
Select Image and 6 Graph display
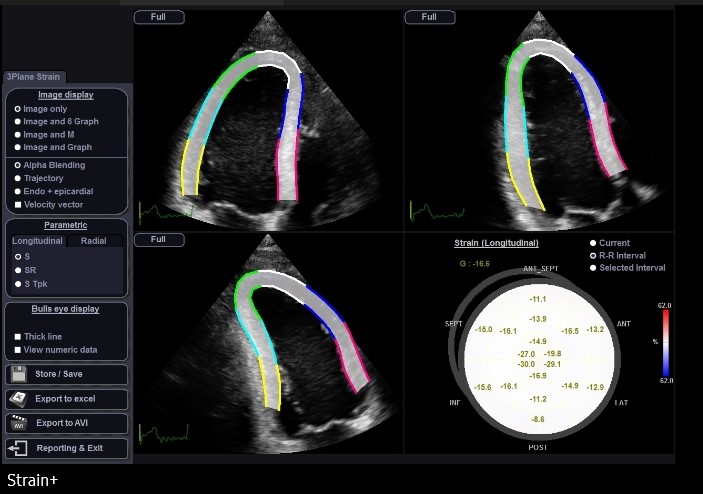(17, 121)
